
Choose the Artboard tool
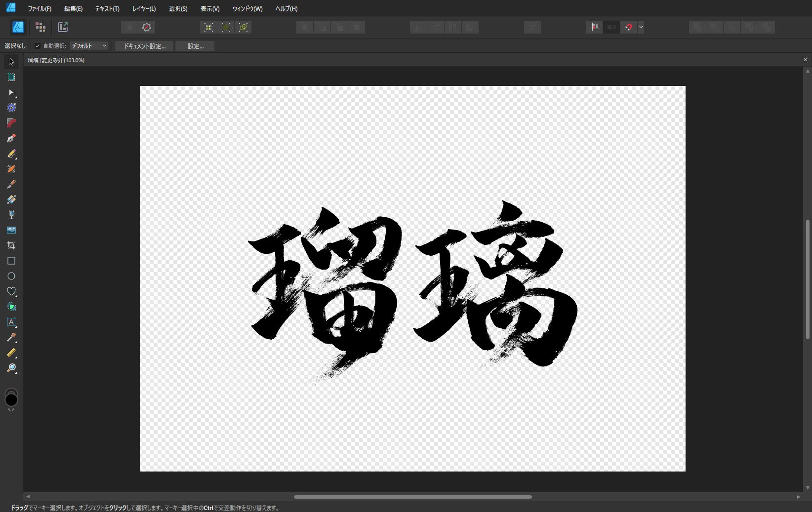pos(11,77)
